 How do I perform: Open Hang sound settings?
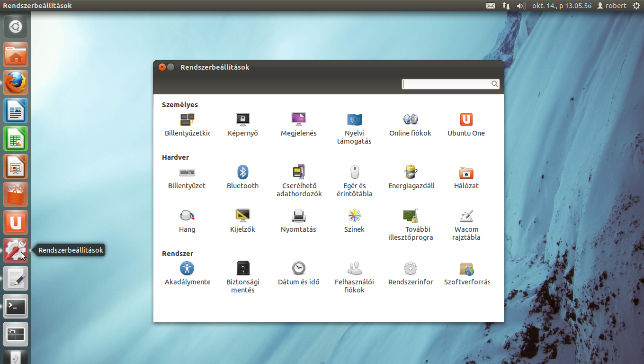point(187,221)
